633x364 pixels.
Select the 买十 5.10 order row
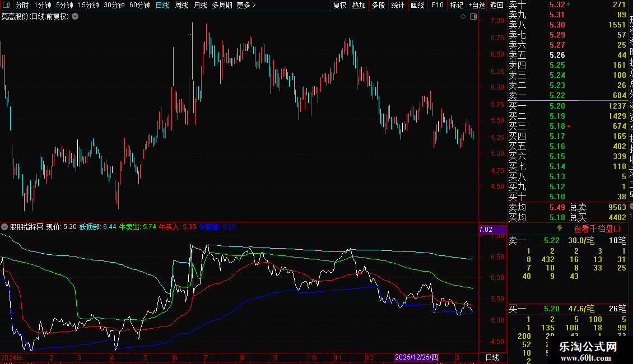coord(567,197)
